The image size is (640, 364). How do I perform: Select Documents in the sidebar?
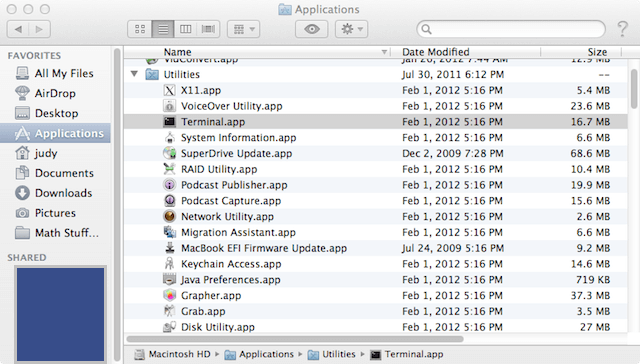click(55, 173)
